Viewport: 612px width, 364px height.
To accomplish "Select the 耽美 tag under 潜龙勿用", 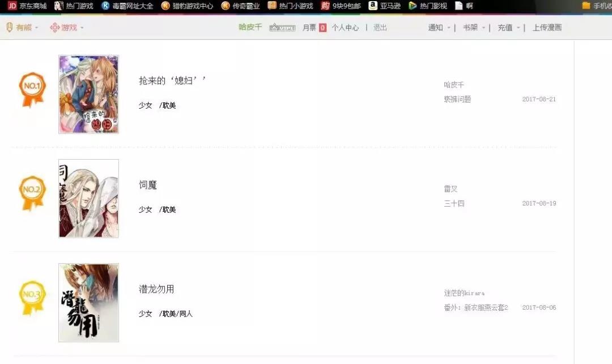I will (x=169, y=314).
